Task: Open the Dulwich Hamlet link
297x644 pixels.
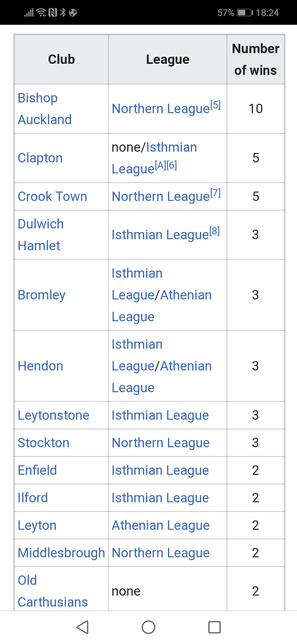Action: 41,235
